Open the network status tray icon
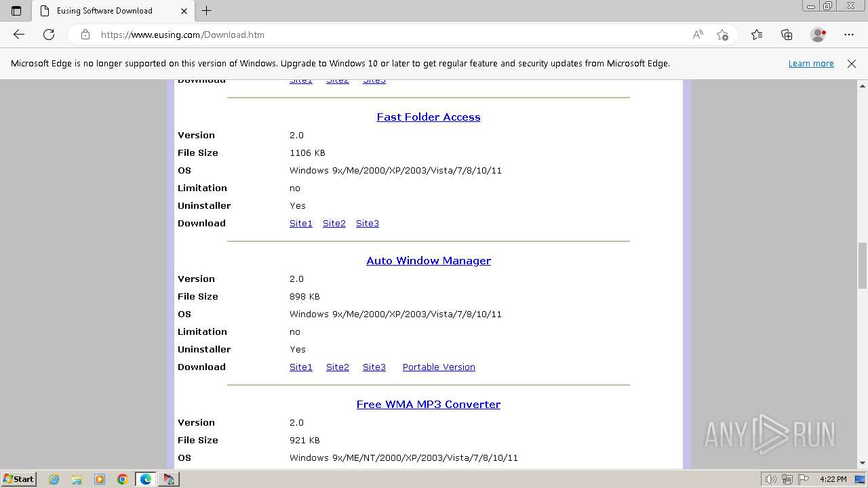Viewport: 868px width, 488px height. 787,479
